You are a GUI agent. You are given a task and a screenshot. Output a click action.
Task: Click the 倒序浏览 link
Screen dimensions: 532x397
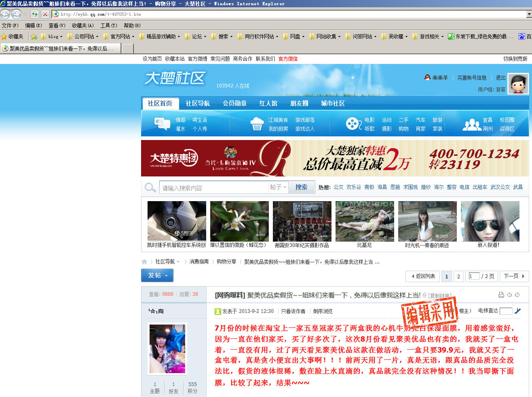(323, 311)
